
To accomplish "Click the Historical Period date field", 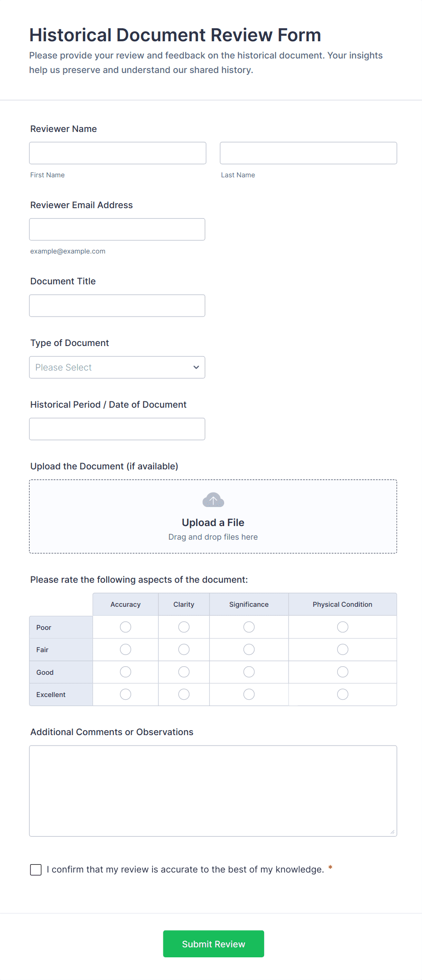I will (x=117, y=429).
